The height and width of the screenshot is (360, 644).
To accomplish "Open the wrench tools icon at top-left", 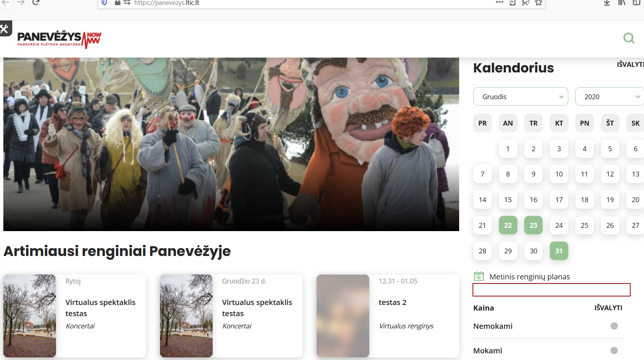I will pyautogui.click(x=5, y=29).
